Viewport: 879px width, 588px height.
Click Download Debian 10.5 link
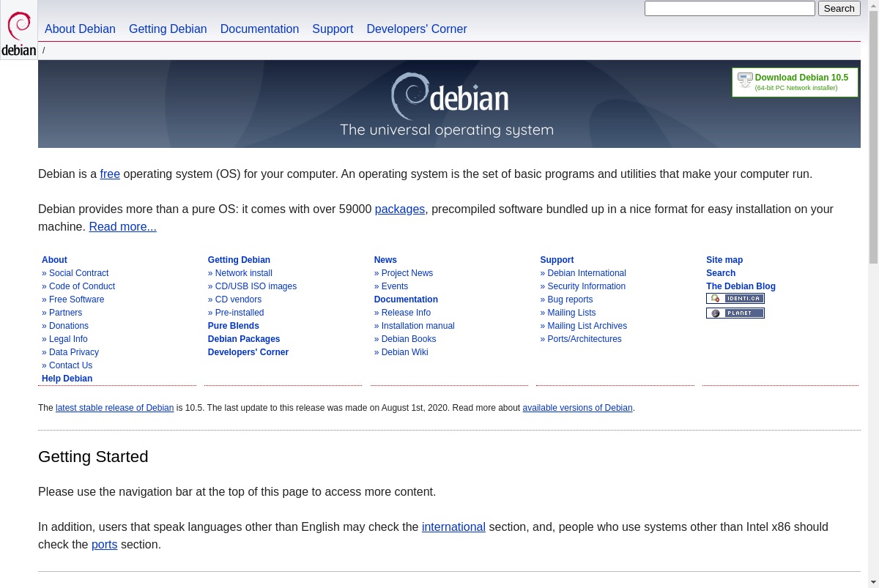[x=801, y=78]
